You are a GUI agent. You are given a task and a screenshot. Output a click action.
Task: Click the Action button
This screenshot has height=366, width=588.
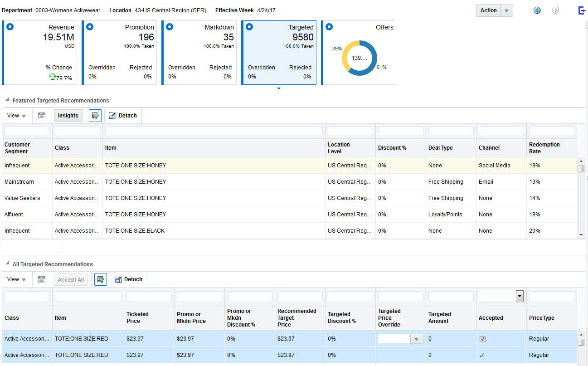tap(489, 10)
